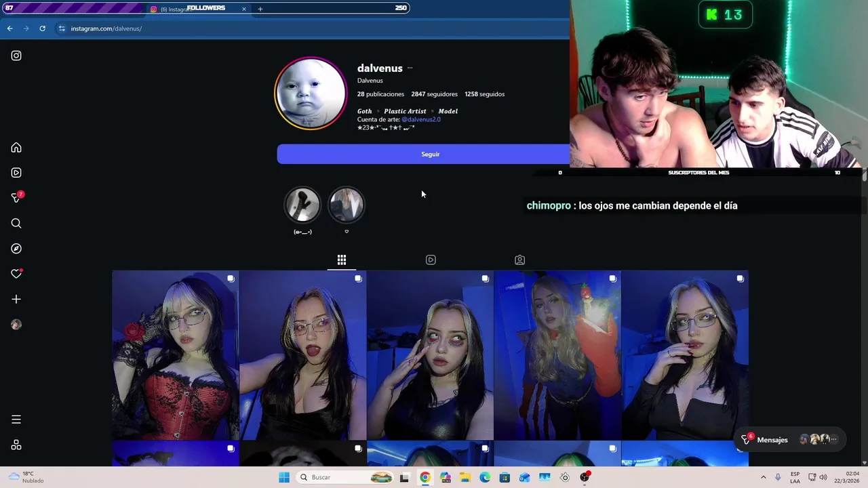Open the Explore compass icon

(x=16, y=249)
